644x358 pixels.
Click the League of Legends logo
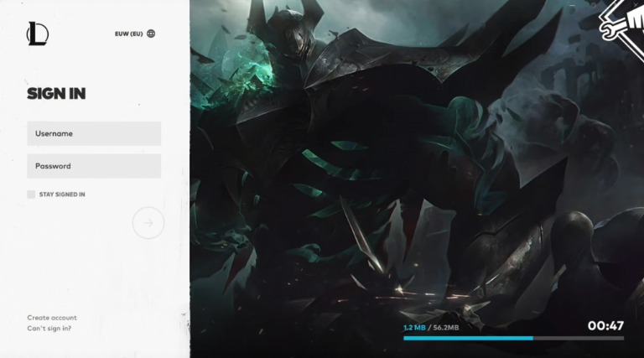(38, 34)
